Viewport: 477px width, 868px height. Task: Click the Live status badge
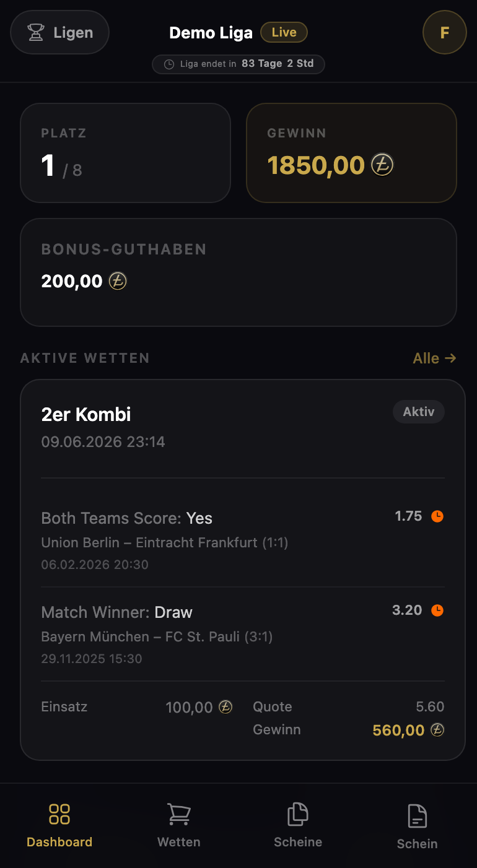coord(284,32)
